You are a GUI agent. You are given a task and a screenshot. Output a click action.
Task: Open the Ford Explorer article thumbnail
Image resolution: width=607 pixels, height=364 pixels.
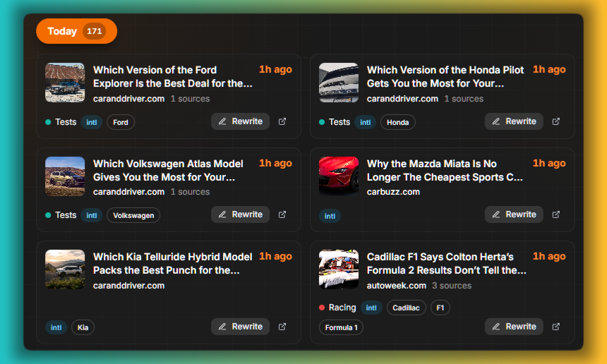[x=65, y=83]
